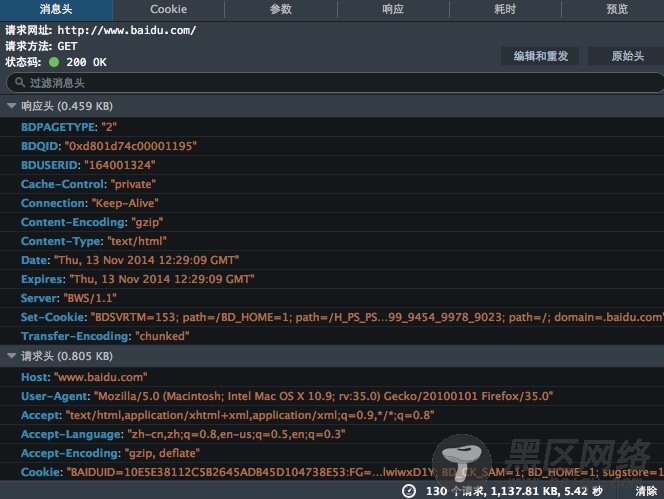Select the BDPAGETYPE header row
664x499 pixels.
(x=332, y=127)
